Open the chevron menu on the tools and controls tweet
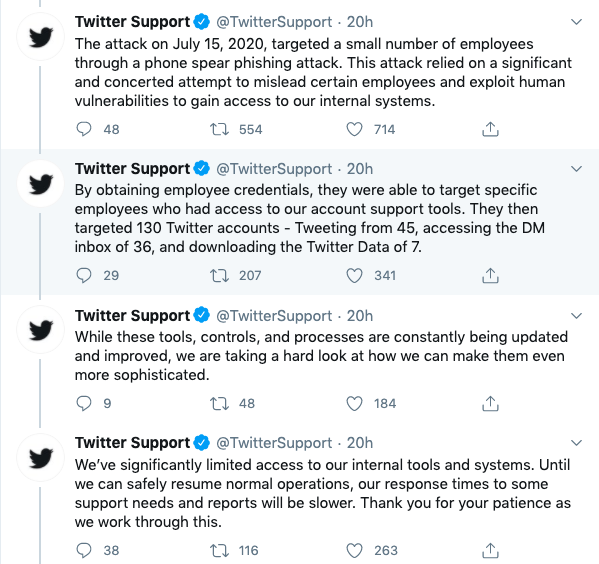 pyautogui.click(x=576, y=316)
